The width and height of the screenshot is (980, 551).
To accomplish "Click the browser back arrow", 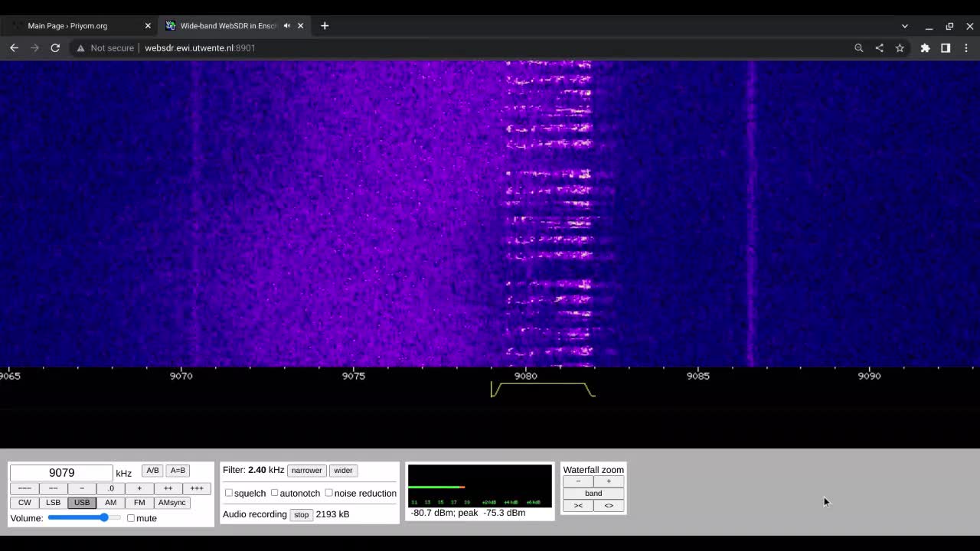I will tap(14, 47).
